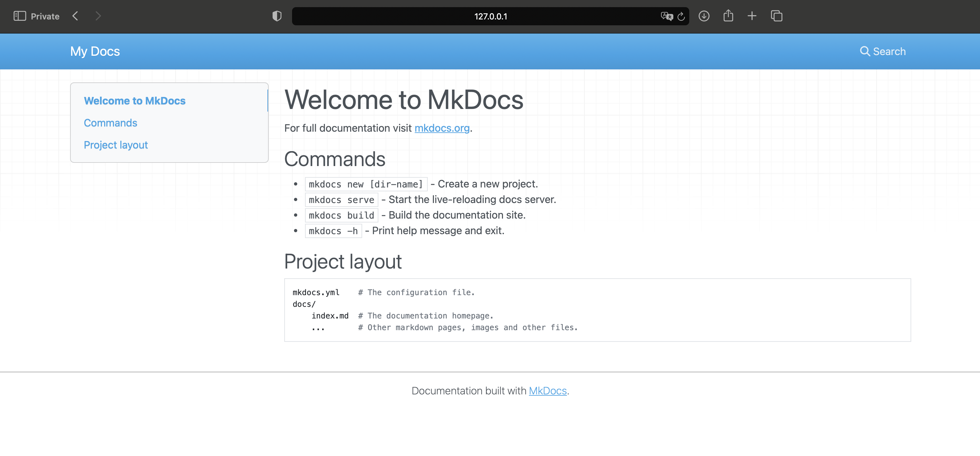The width and height of the screenshot is (980, 456).
Task: Click the Project layout heading
Action: 343,262
